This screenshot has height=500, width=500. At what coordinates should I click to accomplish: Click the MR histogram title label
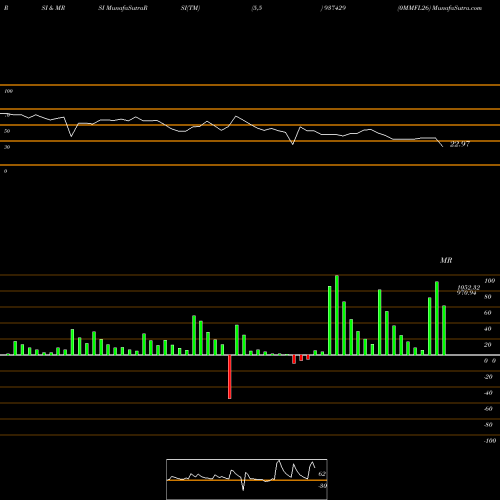[446, 260]
